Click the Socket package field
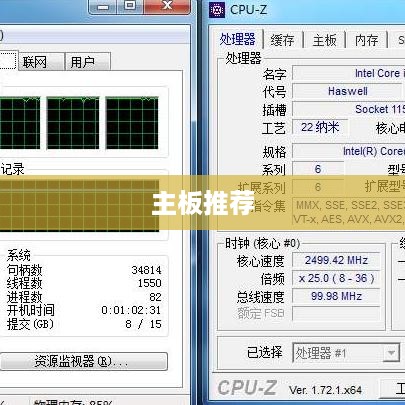 point(349,109)
